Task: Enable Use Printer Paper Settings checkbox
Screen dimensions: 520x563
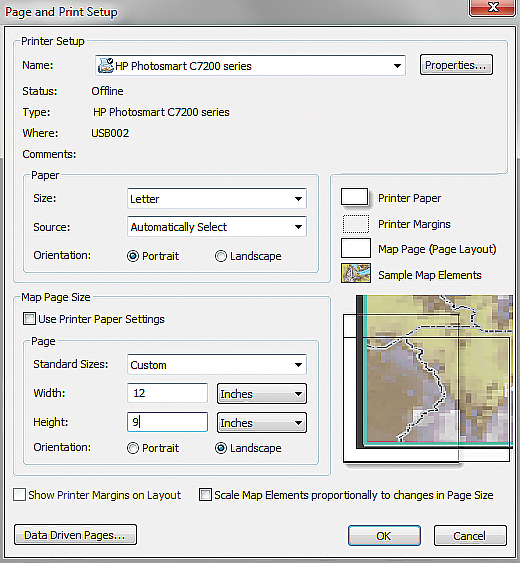Action: 29,318
